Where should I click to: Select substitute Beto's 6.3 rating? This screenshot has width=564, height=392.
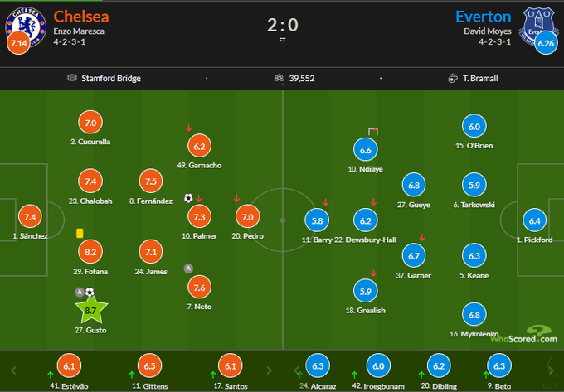coord(498,365)
